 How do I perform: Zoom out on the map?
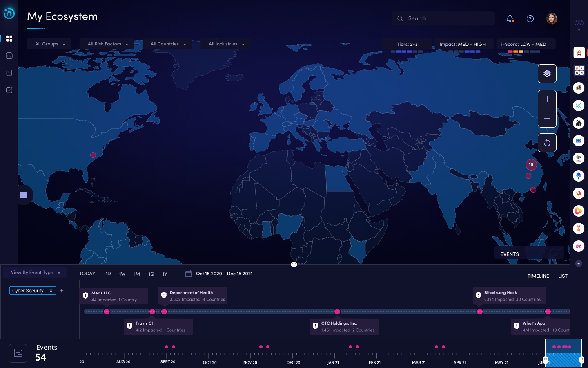[x=547, y=119]
